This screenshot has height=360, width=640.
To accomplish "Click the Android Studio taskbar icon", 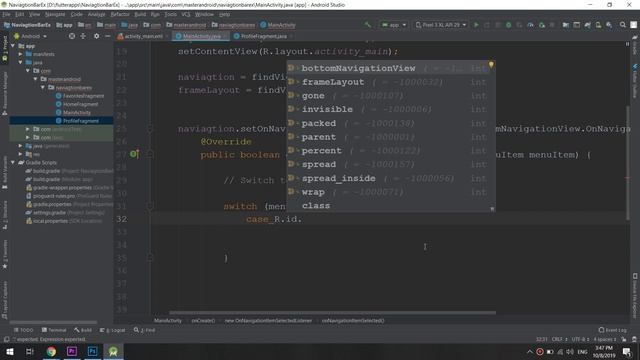I will point(113,351).
